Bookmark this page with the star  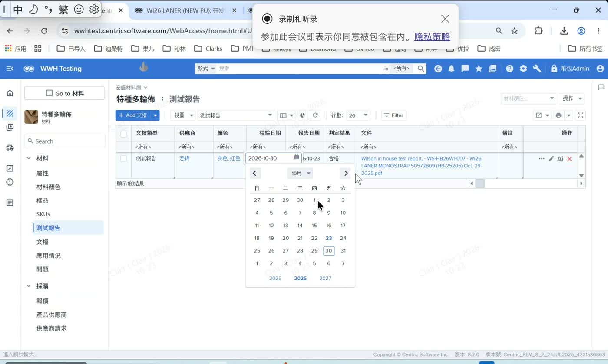(515, 31)
